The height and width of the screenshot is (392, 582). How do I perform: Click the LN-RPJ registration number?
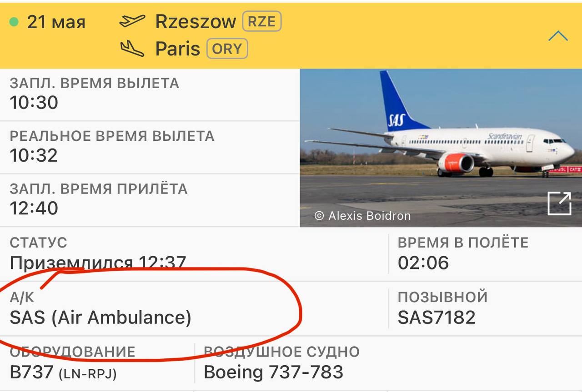[x=87, y=374]
